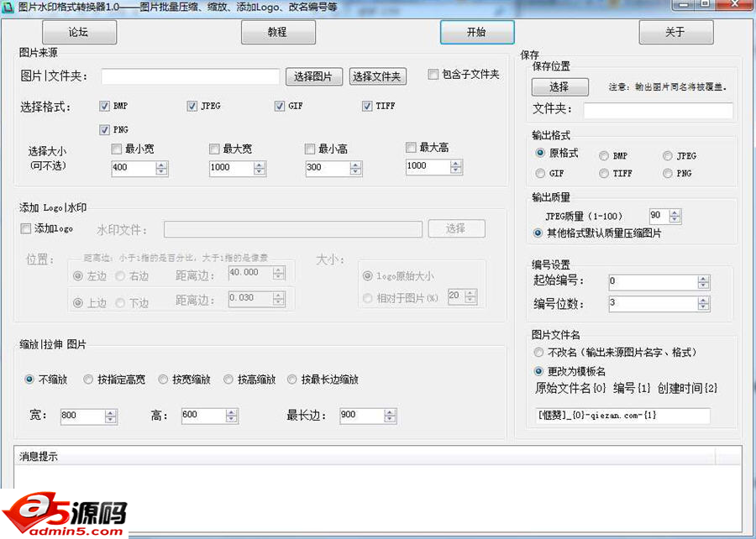The image size is (756, 539).
Task: Open the 论坛 (Forum) page
Action: click(x=79, y=32)
